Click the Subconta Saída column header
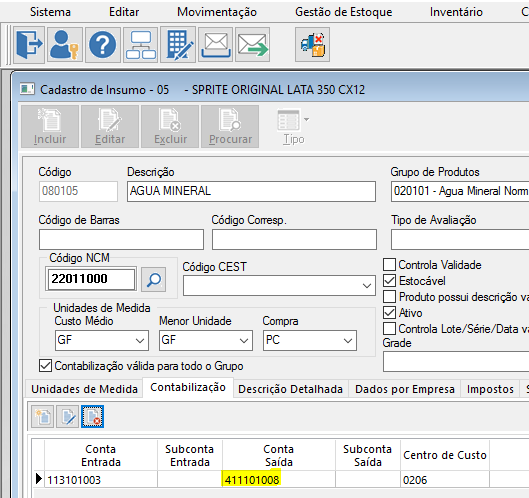This screenshot has width=529, height=498. 368,455
